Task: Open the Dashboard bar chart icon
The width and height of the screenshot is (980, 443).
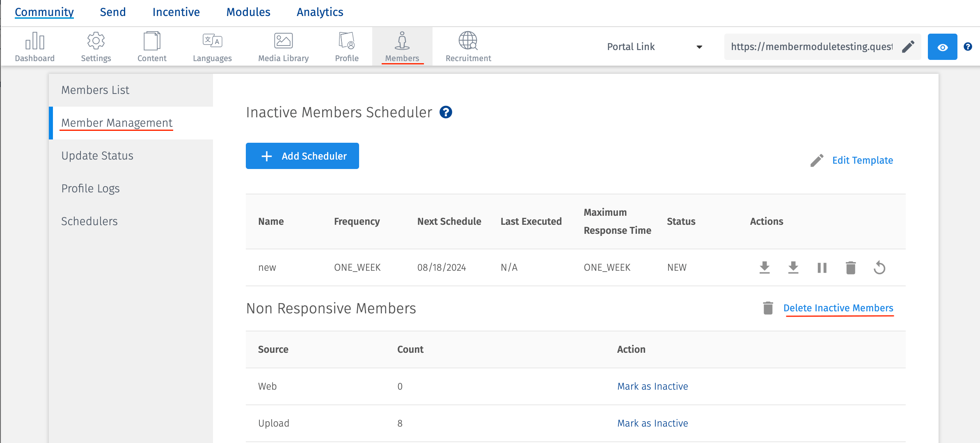Action: [35, 41]
